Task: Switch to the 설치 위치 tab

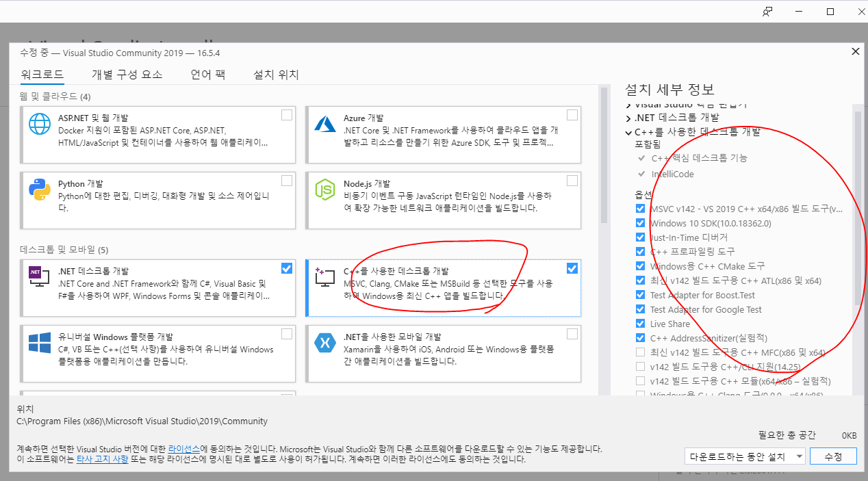Action: (x=276, y=75)
